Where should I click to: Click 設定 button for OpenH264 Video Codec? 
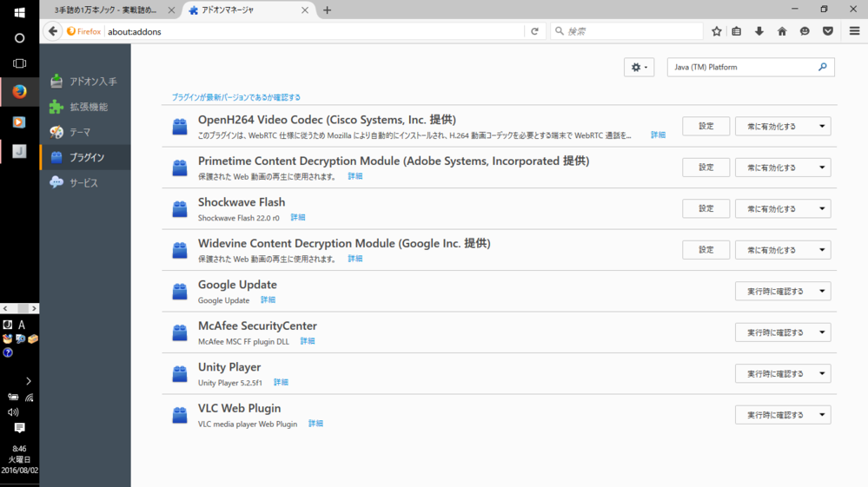706,126
